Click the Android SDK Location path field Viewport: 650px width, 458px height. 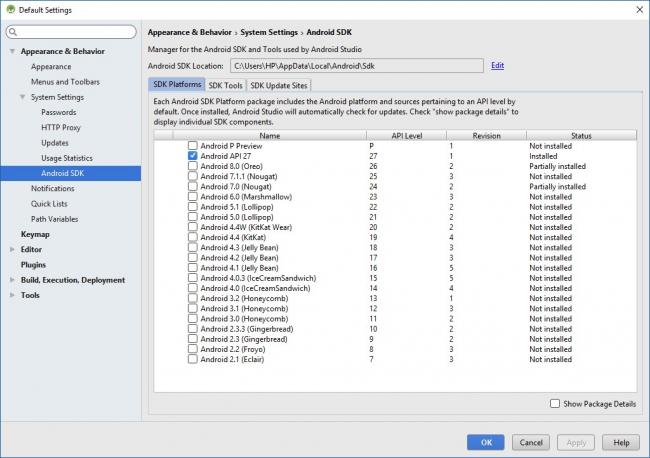coord(357,65)
